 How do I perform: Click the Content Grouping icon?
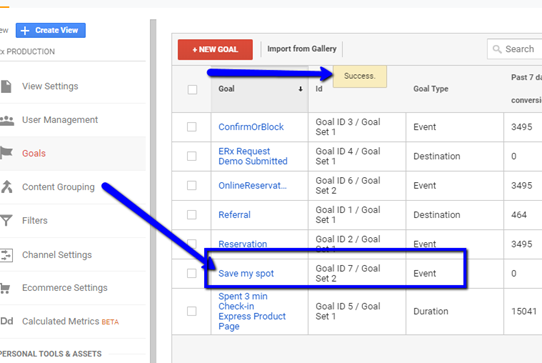click(7, 187)
